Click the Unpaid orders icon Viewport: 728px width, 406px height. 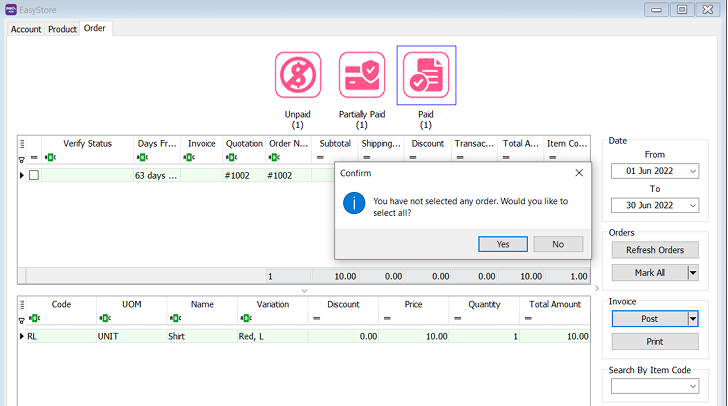click(298, 75)
